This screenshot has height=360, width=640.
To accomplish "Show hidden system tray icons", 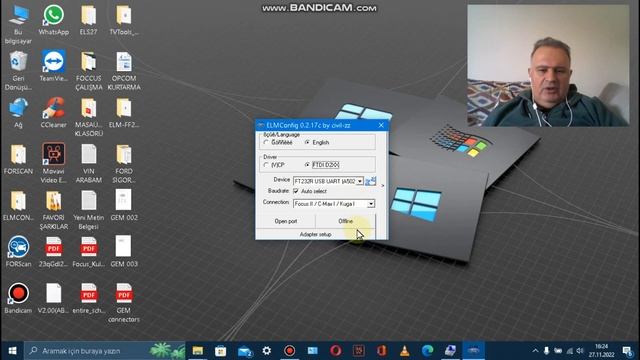I will pyautogui.click(x=535, y=351).
